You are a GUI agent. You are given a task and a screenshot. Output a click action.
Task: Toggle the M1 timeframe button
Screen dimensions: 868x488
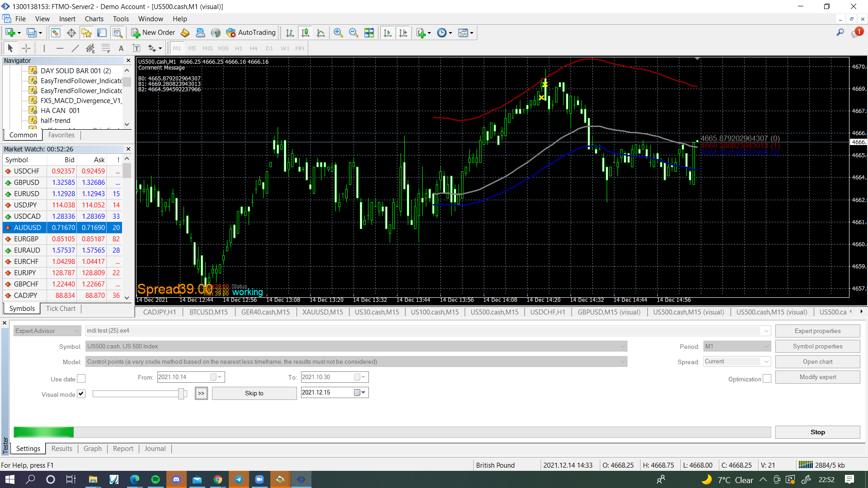[x=177, y=48]
